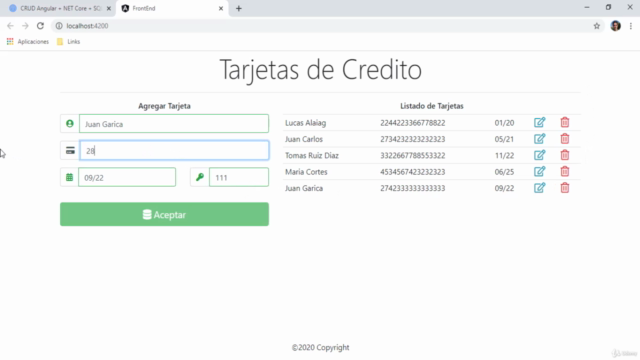640x360 pixels.
Task: Select the name Lucas Alaiag
Action: pos(305,123)
